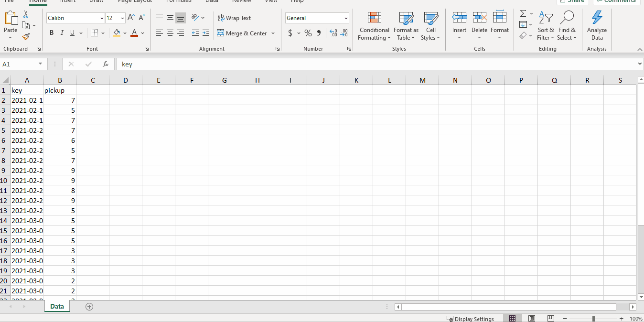The image size is (644, 322).
Task: Expand the Merge & Center options arrow
Action: [x=273, y=33]
